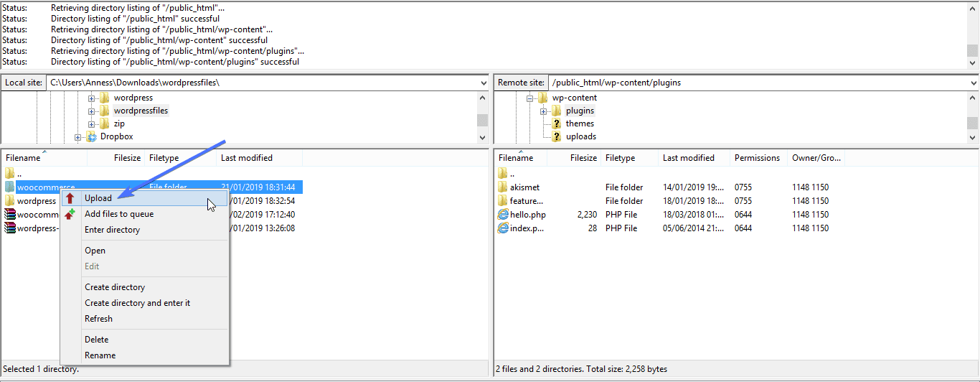Select the themes row in remote tree
980x382 pixels.
click(580, 124)
